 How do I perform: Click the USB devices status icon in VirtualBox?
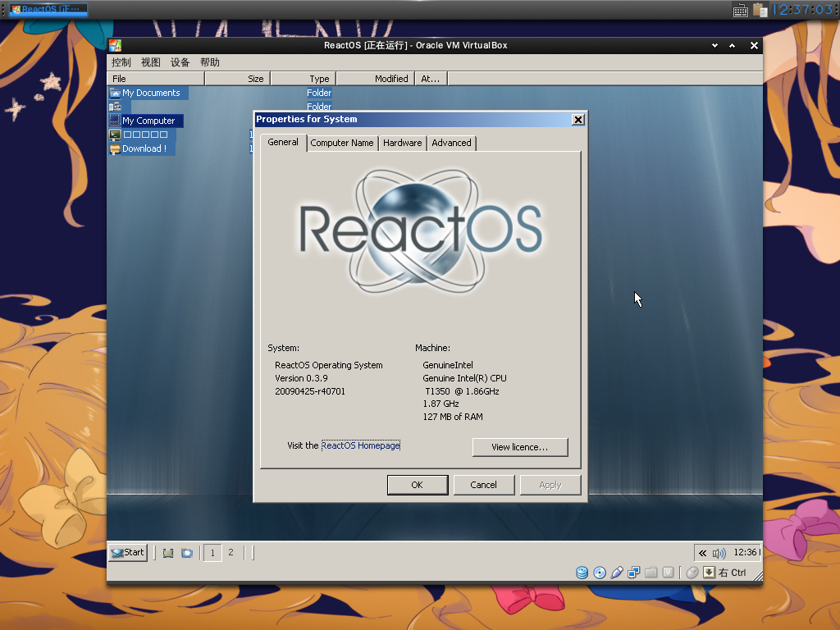[x=617, y=572]
